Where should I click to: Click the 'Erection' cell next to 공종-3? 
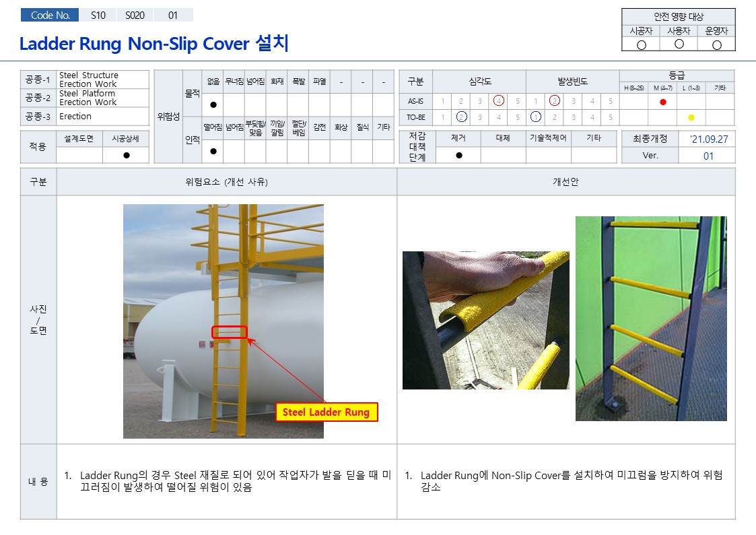point(103,117)
